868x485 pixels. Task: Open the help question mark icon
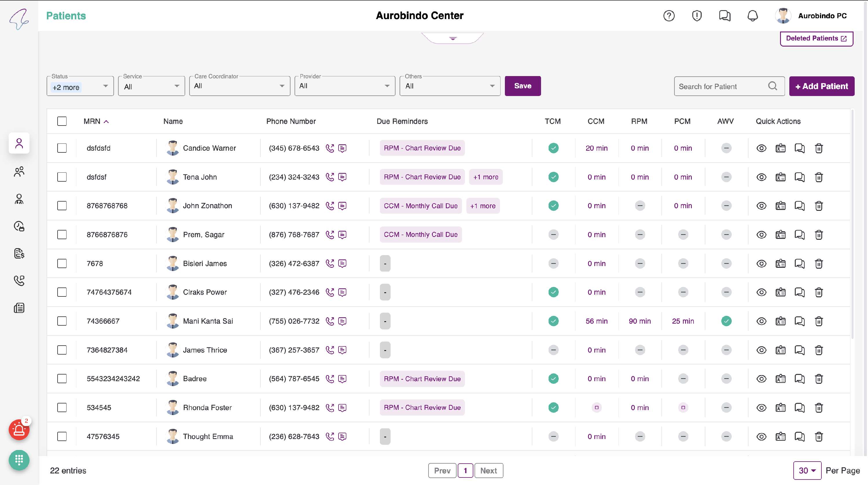coord(669,16)
